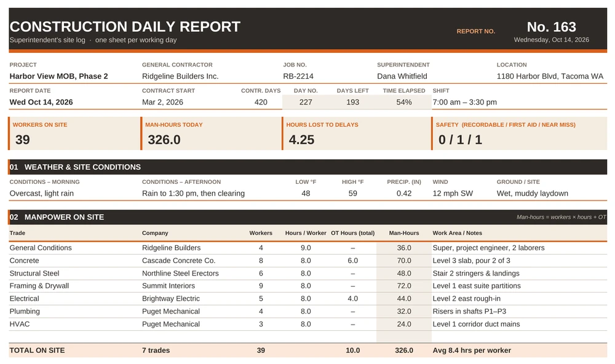Viewport: 615px width, 364px height.
Task: Select Northline Steel Erectors company cell
Action: pyautogui.click(x=180, y=274)
